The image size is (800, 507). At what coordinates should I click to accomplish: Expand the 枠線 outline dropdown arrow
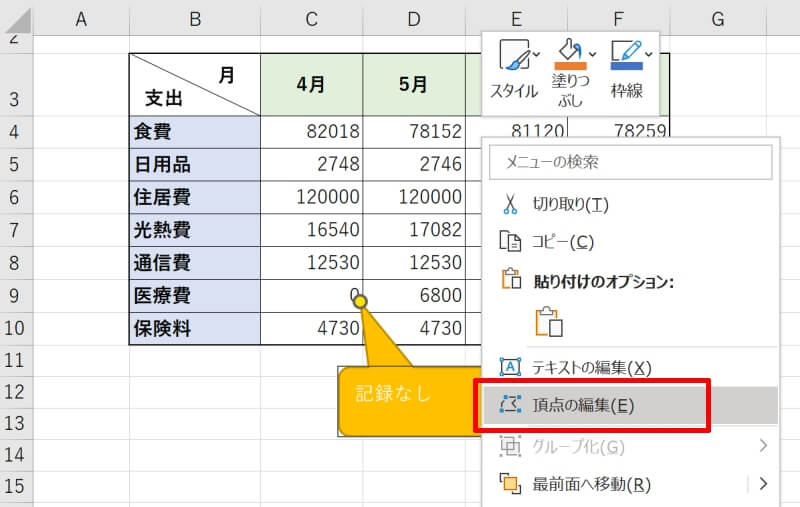[648, 54]
